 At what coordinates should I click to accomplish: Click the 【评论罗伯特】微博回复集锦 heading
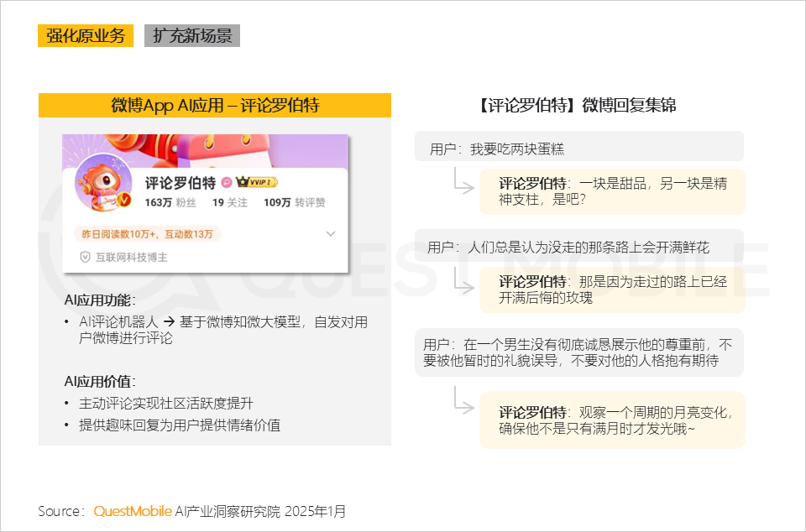pos(578,106)
